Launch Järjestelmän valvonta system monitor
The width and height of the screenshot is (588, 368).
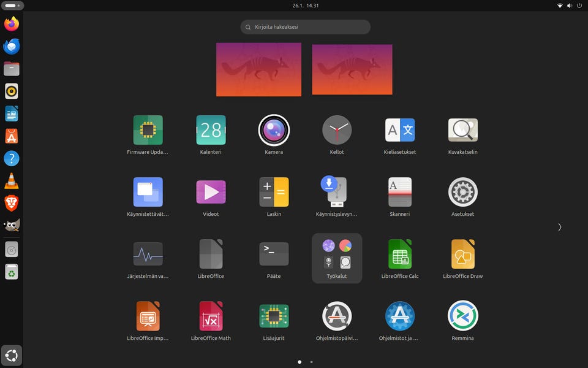tap(148, 254)
